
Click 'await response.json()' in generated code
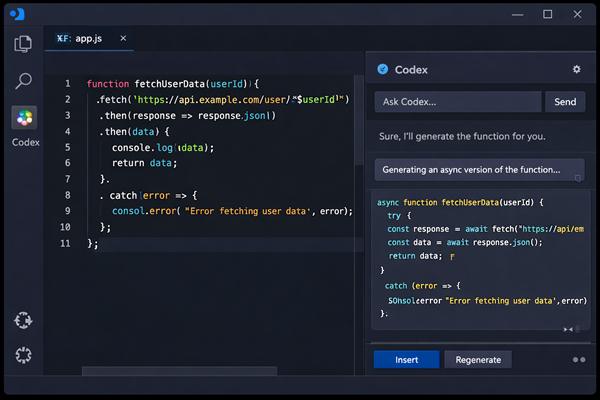coord(494,242)
